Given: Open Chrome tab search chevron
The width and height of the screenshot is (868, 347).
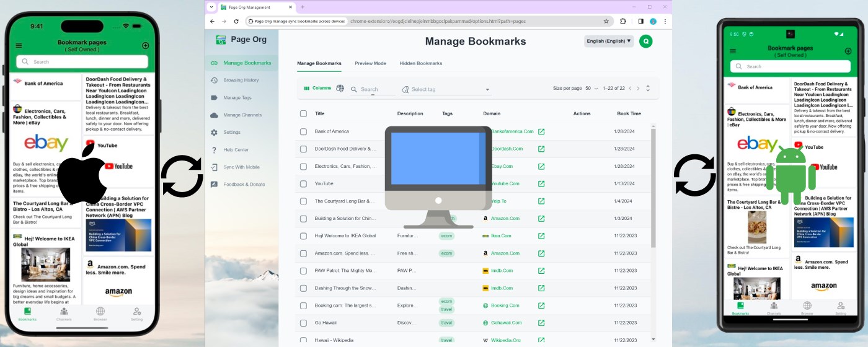Looking at the screenshot, I should (211, 7).
